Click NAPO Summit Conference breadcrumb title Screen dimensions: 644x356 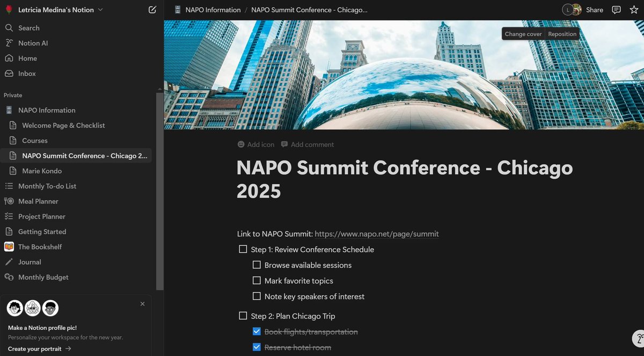[x=309, y=10]
